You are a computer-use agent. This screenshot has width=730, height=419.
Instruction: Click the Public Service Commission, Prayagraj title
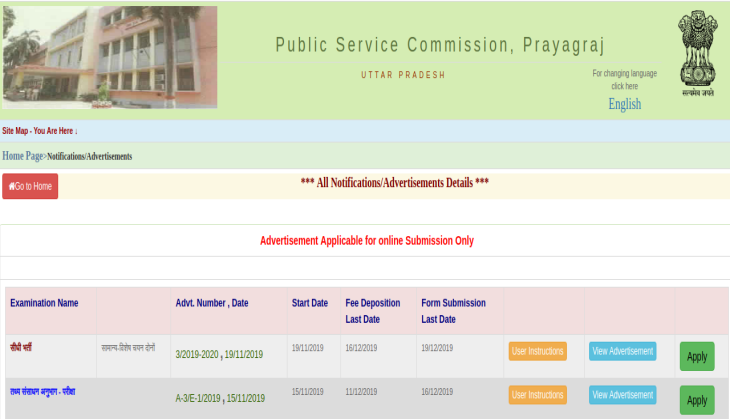coord(440,45)
